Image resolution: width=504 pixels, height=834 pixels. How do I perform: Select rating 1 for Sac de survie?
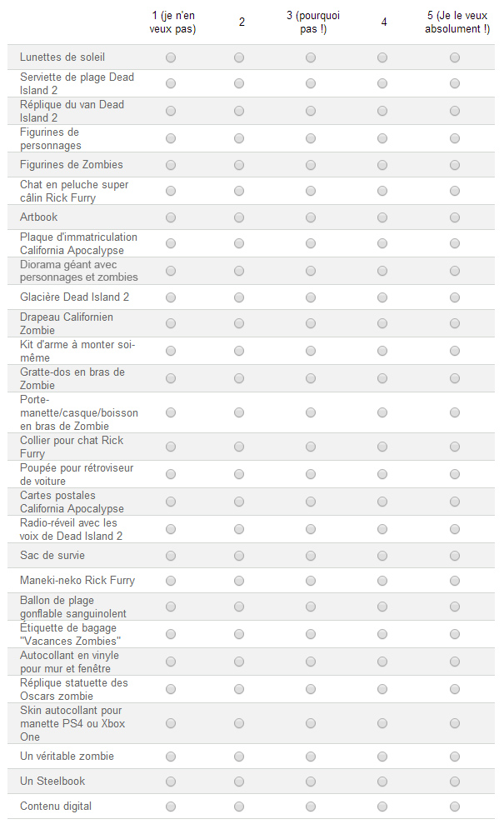[x=171, y=556]
